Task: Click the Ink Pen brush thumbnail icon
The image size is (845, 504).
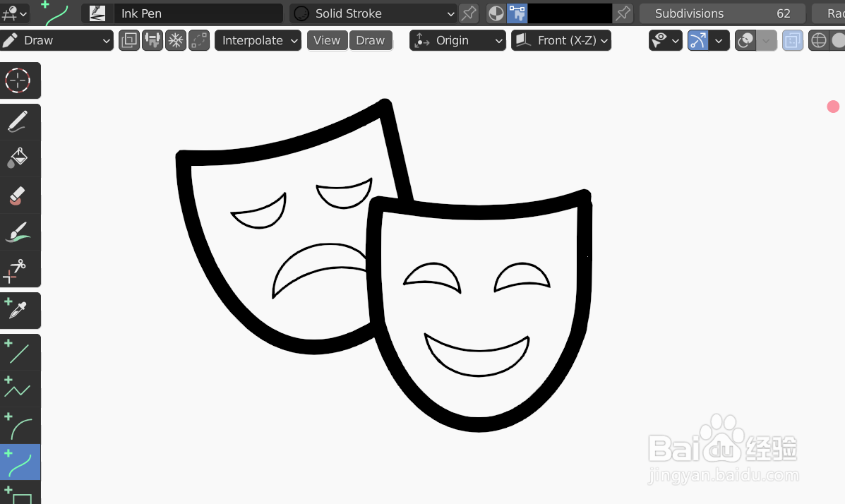Action: (x=97, y=13)
